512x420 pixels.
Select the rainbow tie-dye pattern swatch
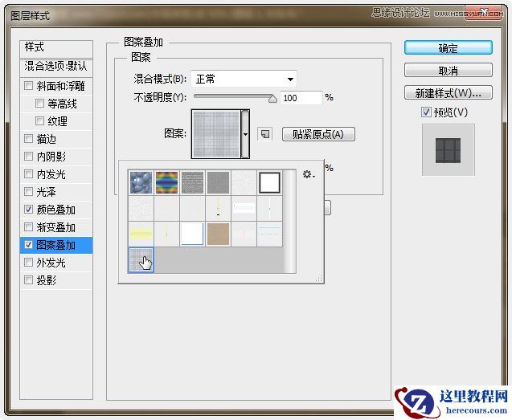click(x=166, y=182)
